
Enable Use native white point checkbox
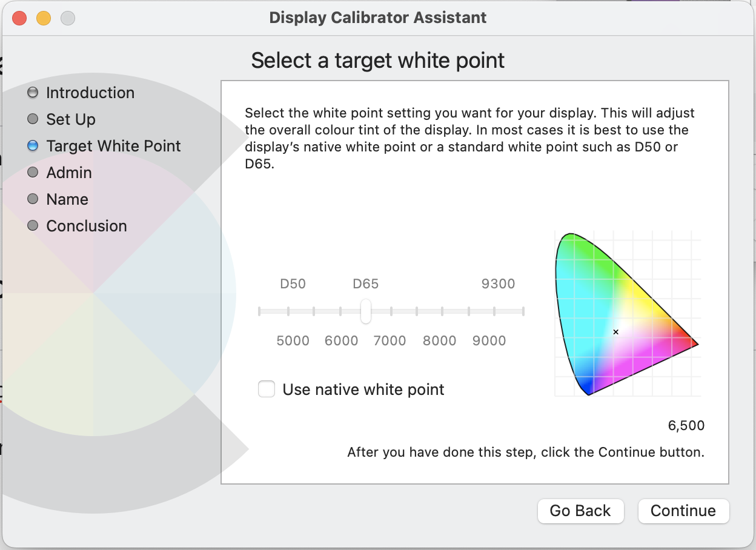pyautogui.click(x=267, y=389)
